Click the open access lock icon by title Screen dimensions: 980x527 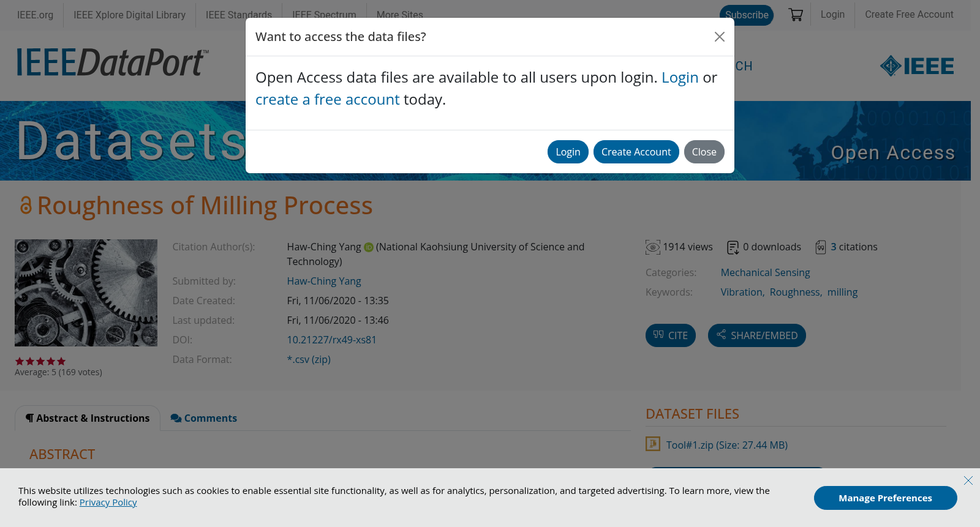pos(26,205)
